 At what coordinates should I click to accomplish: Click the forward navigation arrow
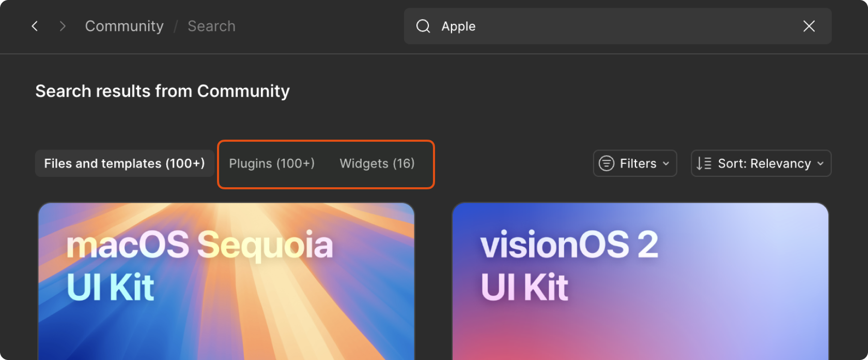click(63, 26)
